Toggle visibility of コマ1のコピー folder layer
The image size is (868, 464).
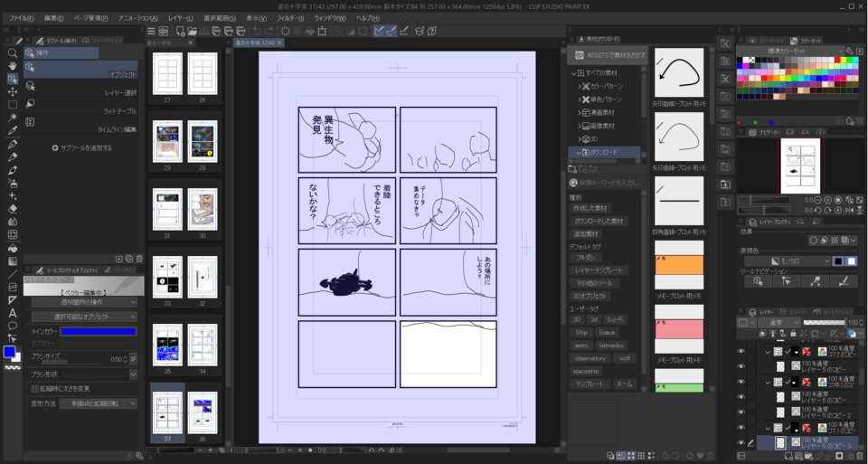pos(741,428)
